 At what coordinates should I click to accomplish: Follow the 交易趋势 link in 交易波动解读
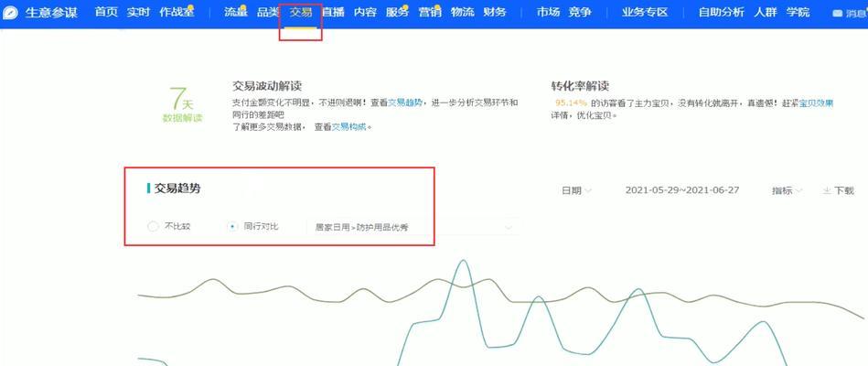tap(404, 102)
